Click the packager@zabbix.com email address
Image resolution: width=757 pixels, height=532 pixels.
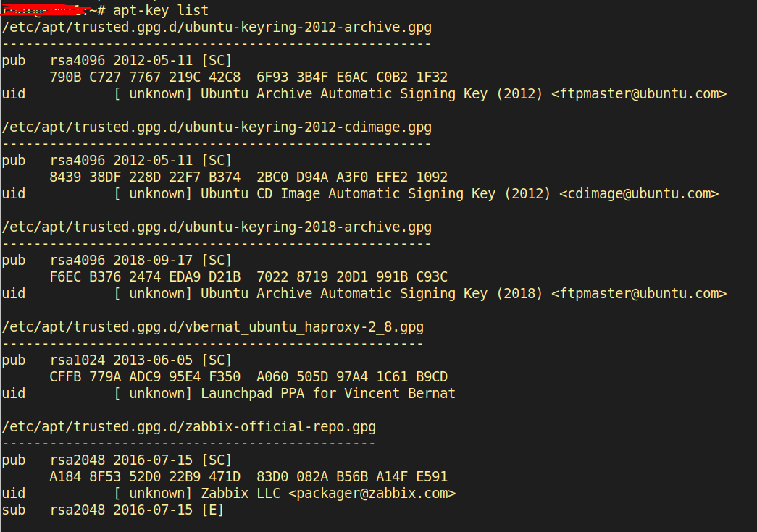[372, 493]
